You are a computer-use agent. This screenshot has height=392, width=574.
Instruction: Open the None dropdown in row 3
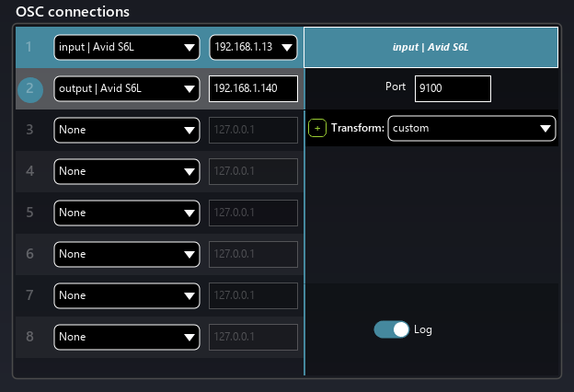[x=127, y=130]
